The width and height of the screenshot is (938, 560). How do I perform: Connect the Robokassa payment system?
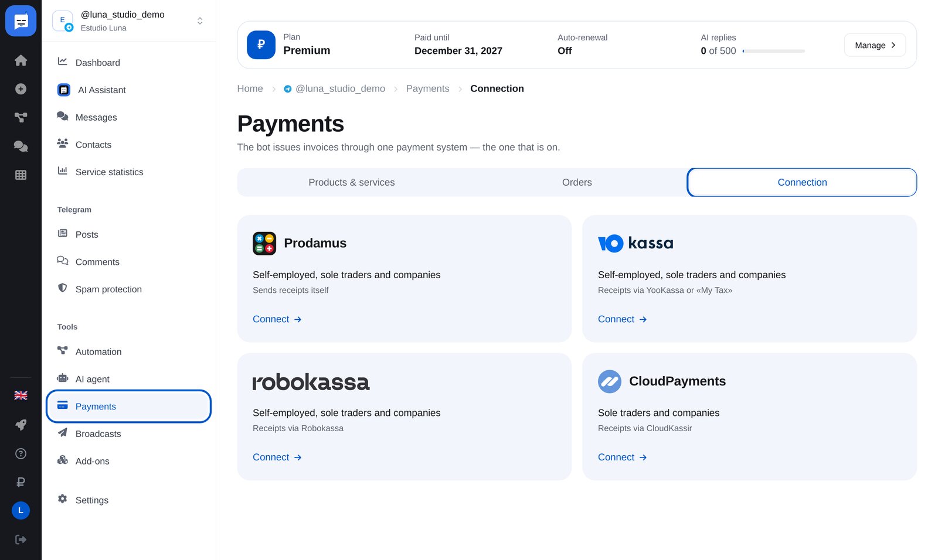point(277,457)
